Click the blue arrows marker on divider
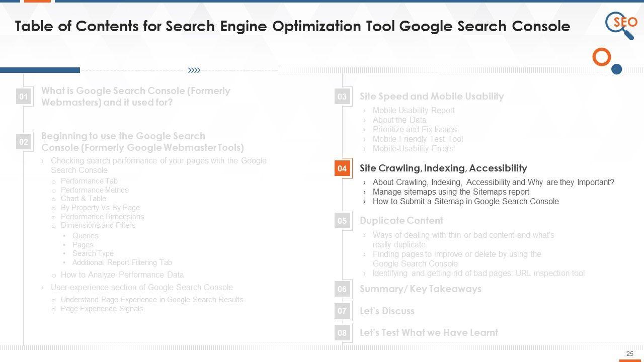Image resolution: width=644 pixels, height=362 pixels. [x=194, y=70]
